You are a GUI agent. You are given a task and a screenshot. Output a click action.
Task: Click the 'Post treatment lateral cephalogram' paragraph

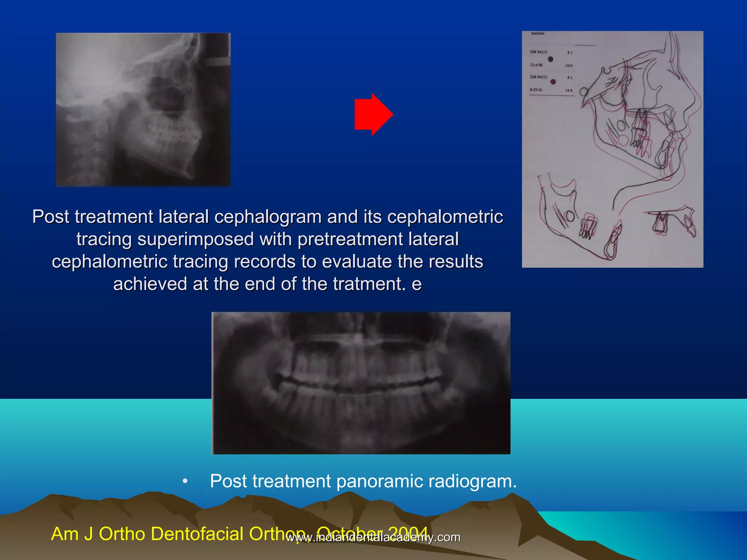click(268, 250)
